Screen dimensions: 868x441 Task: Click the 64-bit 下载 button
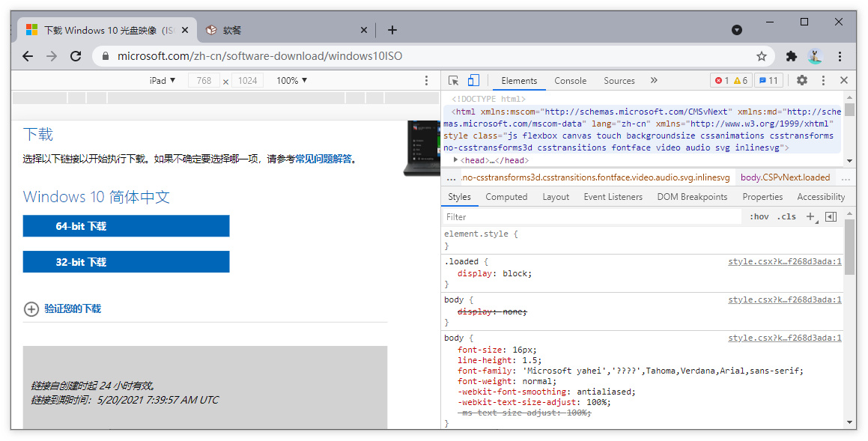click(126, 225)
